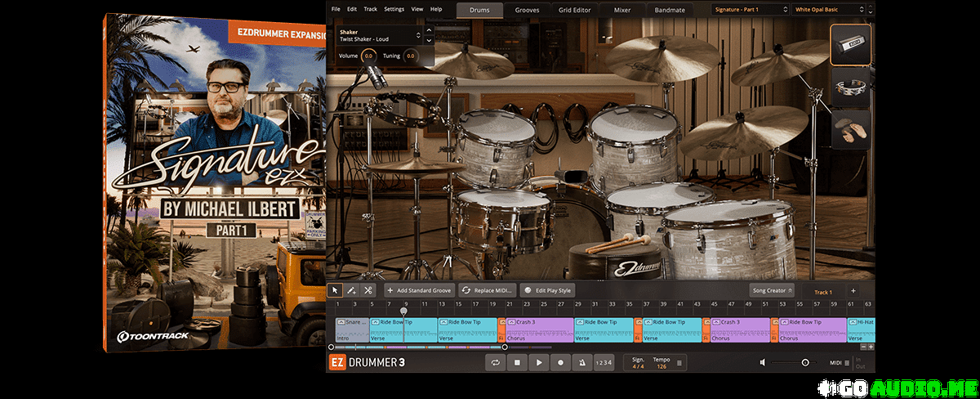Mute audio with the speaker icon

(x=763, y=362)
